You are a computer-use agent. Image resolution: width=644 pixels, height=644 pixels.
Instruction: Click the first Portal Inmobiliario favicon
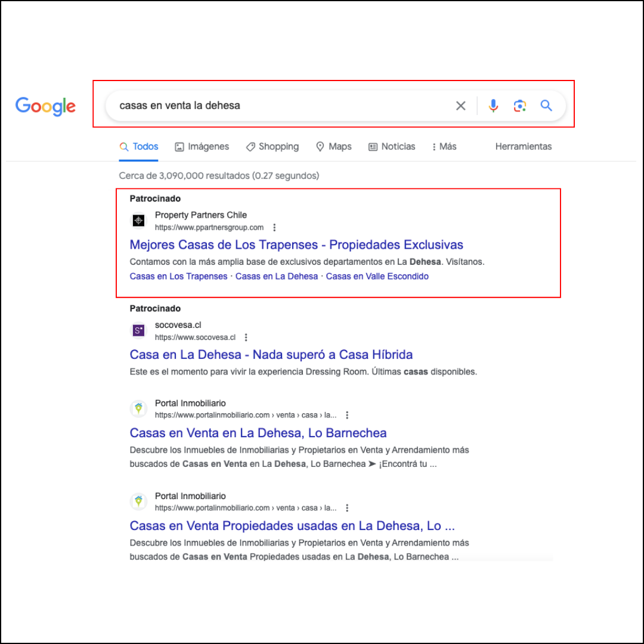[x=138, y=409]
